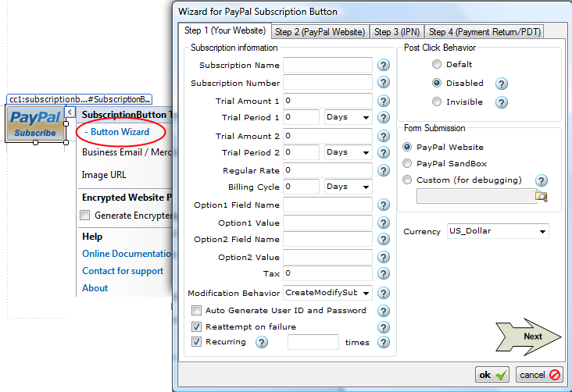Toggle Generate Encrypted checkbox in smart tag panel
This screenshot has width=572, height=392.
[85, 216]
